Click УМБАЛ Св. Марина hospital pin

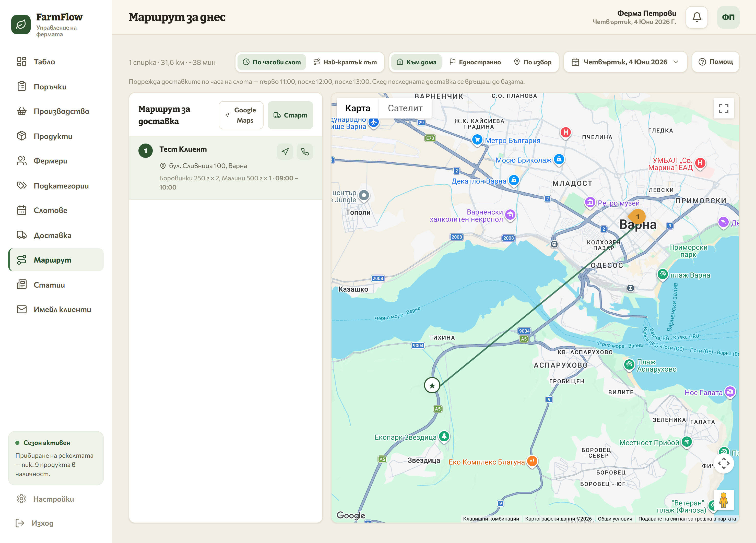[700, 163]
